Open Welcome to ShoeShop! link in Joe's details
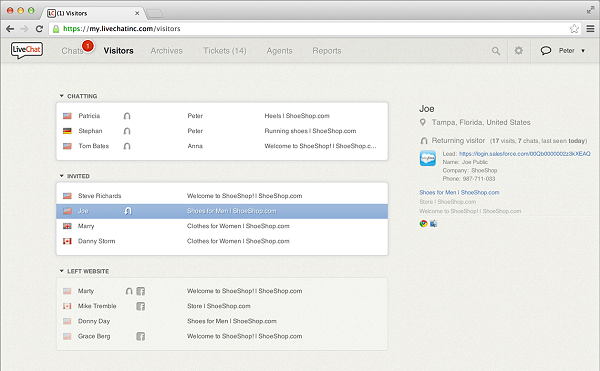Image resolution: width=600 pixels, height=371 pixels. [470, 211]
